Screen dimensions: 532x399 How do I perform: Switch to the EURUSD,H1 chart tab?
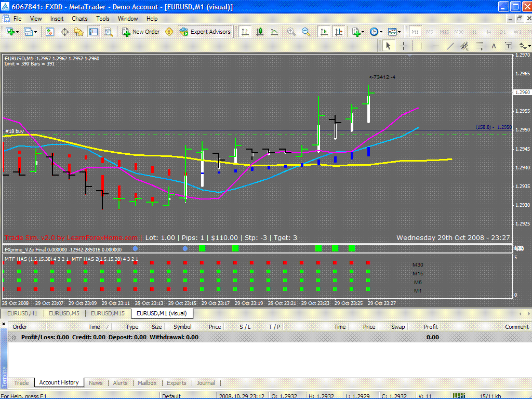[22, 313]
